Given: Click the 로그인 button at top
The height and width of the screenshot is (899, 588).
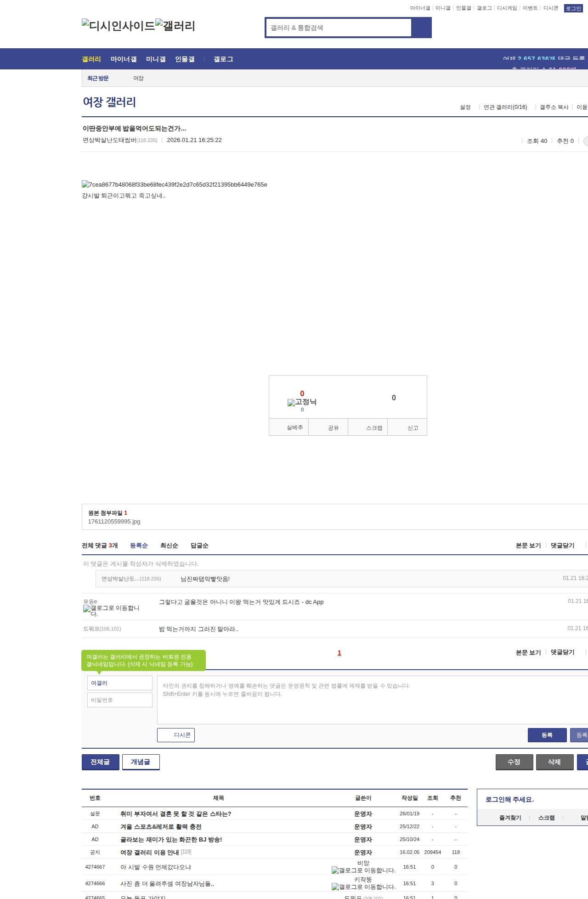Looking at the screenshot, I should [573, 8].
